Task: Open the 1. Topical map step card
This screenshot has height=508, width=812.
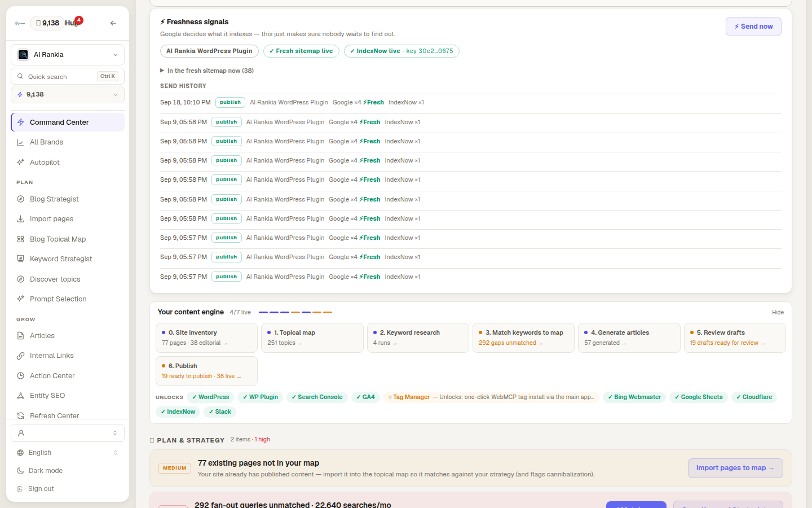Action: 312,338
